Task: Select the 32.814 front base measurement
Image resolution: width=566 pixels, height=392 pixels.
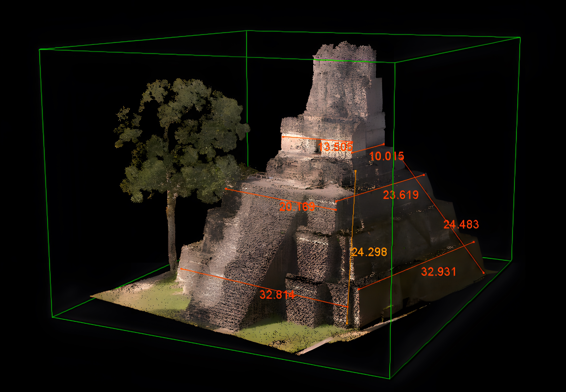Action: pos(277,294)
